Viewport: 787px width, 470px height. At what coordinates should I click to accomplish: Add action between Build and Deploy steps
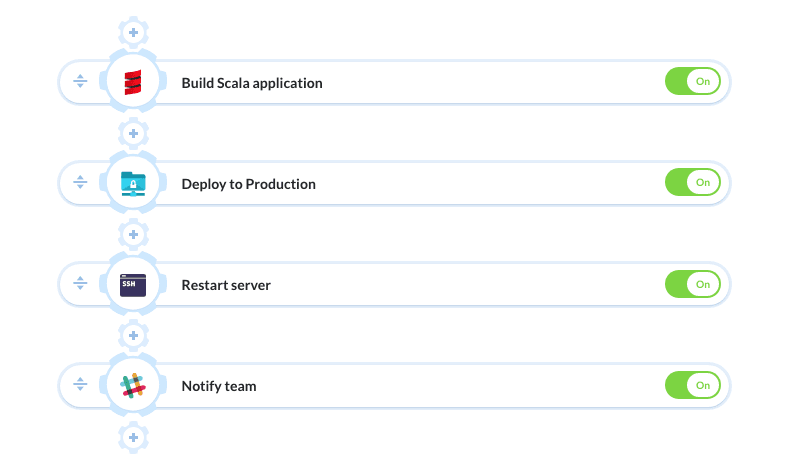click(133, 133)
